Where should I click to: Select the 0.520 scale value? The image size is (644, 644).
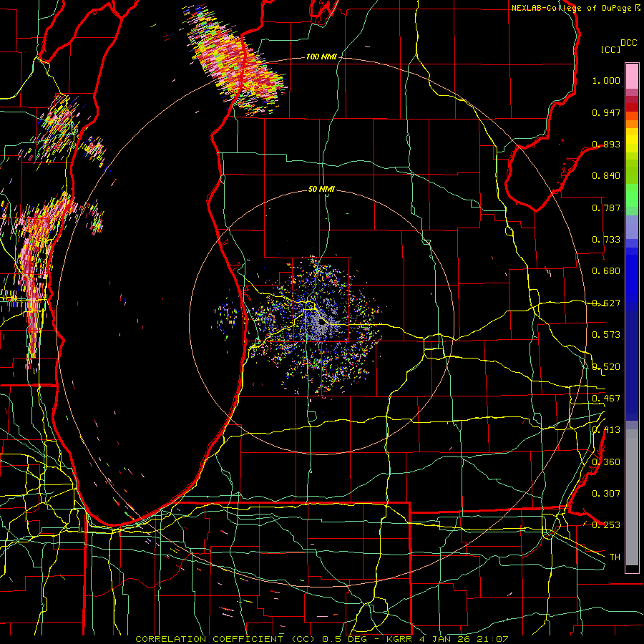606,367
